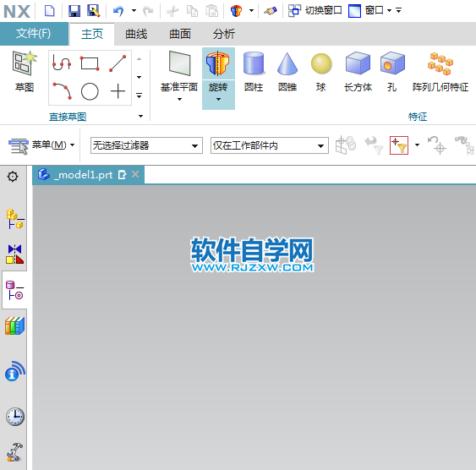This screenshot has width=476, height=470.
Task: Select the circle sketch tool
Action: pyautogui.click(x=90, y=91)
